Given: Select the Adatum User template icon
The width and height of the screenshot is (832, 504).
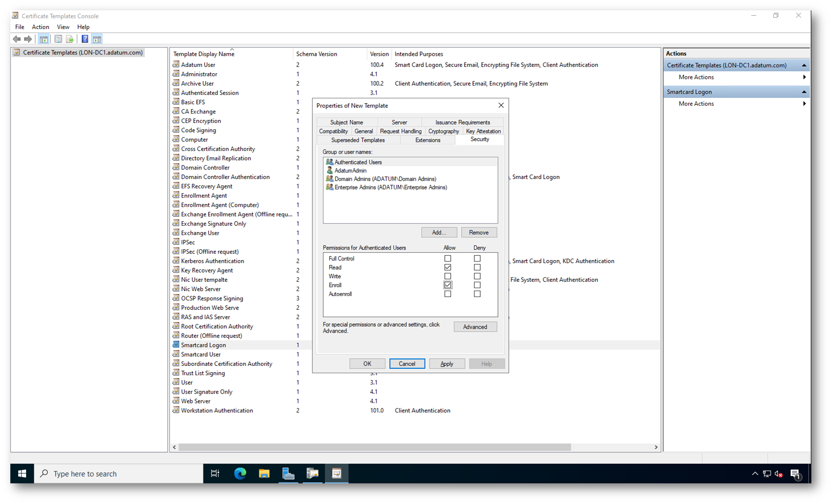Looking at the screenshot, I should click(176, 64).
